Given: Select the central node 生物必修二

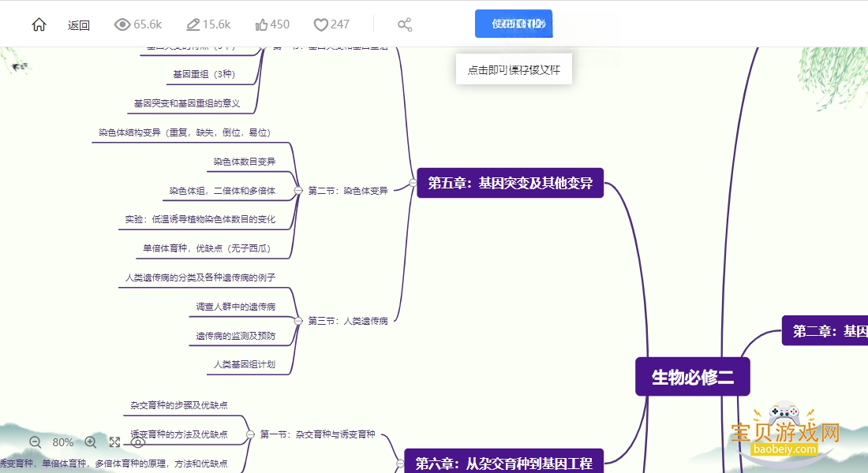Looking at the screenshot, I should (693, 377).
